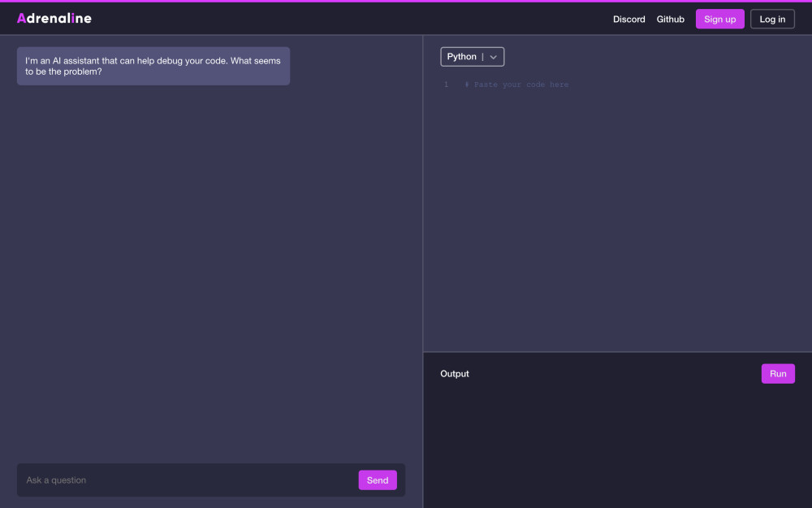The height and width of the screenshot is (508, 812).
Task: Click the Output panel label
Action: 455,374
